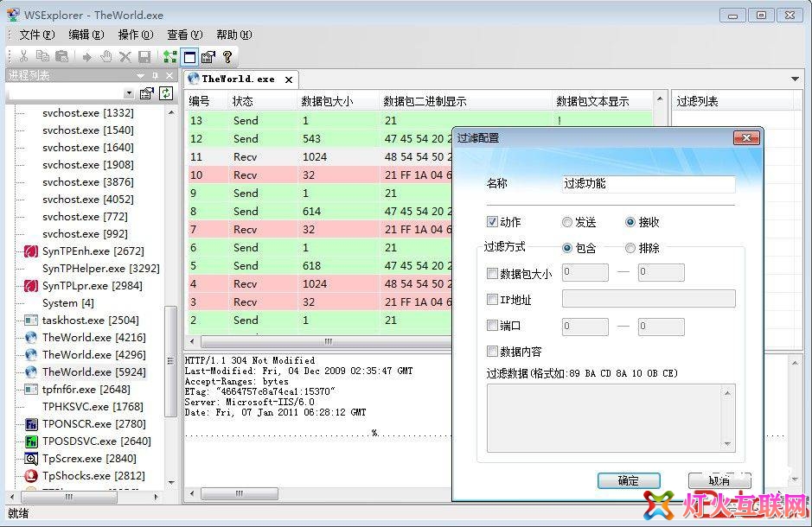
Task: Click the tpfnf6r.exe [2648] icon
Action: point(31,390)
